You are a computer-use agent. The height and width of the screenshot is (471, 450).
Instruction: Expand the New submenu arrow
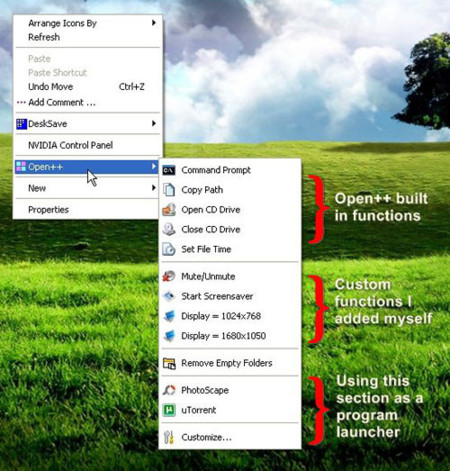pyautogui.click(x=154, y=188)
